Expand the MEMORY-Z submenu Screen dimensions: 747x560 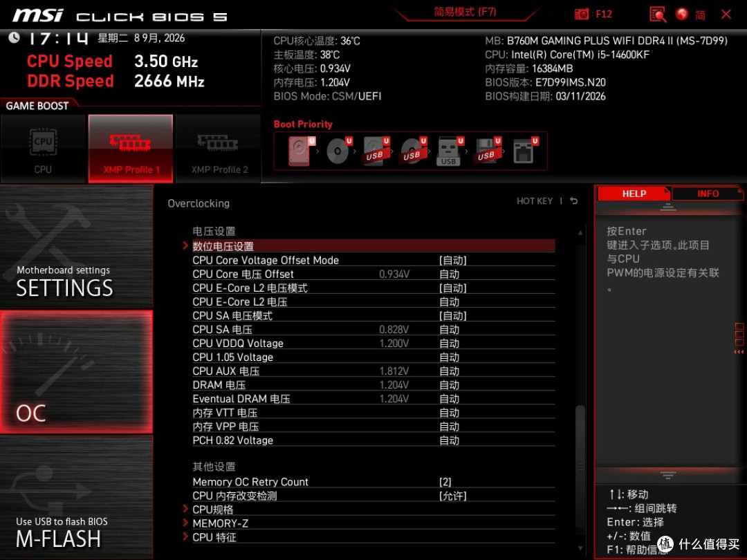pyautogui.click(x=373, y=523)
